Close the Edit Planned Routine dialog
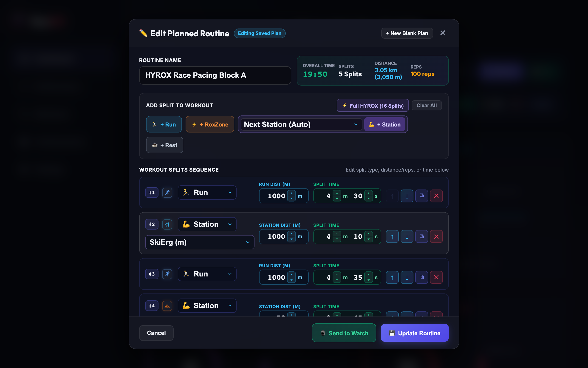 pos(443,33)
